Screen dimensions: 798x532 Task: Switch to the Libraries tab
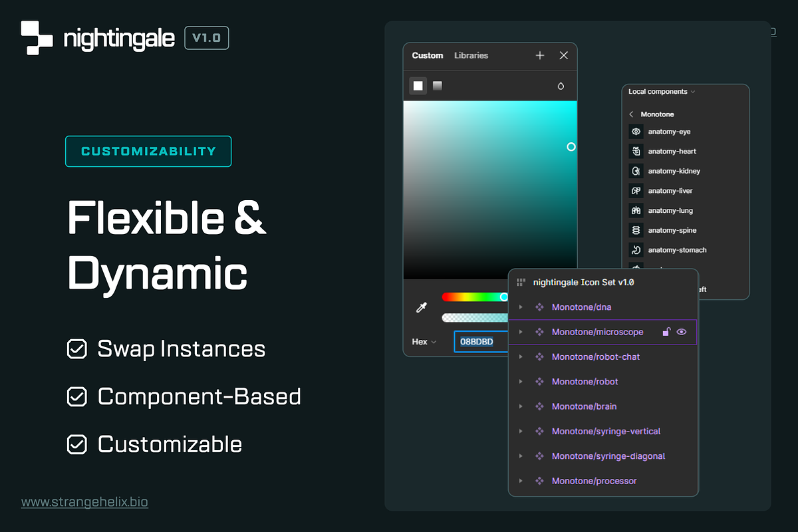[471, 56]
